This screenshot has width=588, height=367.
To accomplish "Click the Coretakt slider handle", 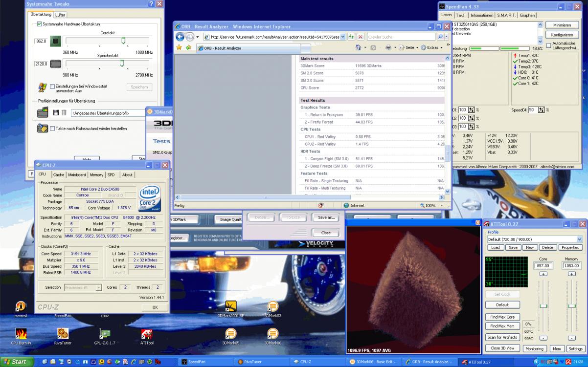I will pos(123,41).
